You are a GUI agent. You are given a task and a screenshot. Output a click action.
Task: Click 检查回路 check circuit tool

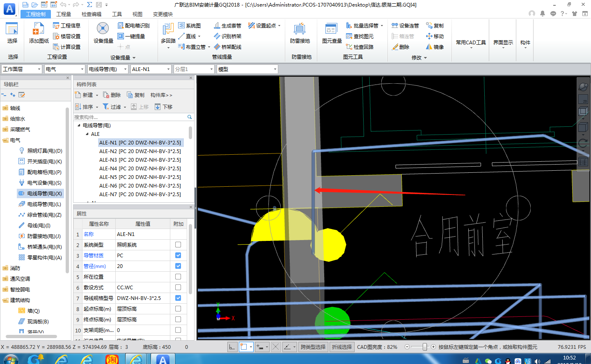pyautogui.click(x=360, y=47)
